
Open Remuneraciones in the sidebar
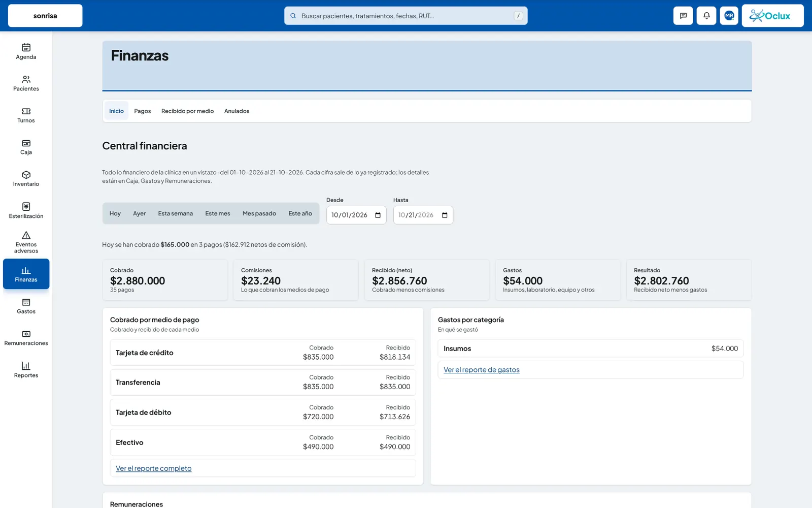coord(26,338)
